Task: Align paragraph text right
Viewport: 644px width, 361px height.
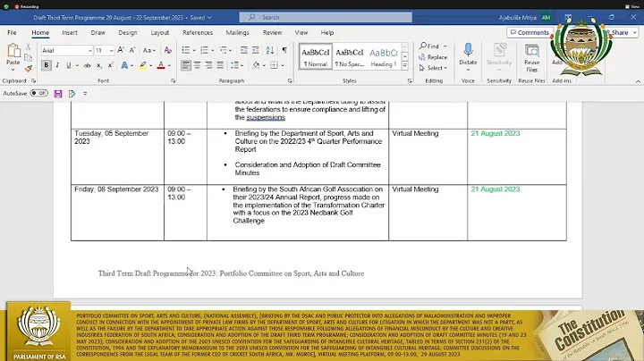Action: [208, 65]
